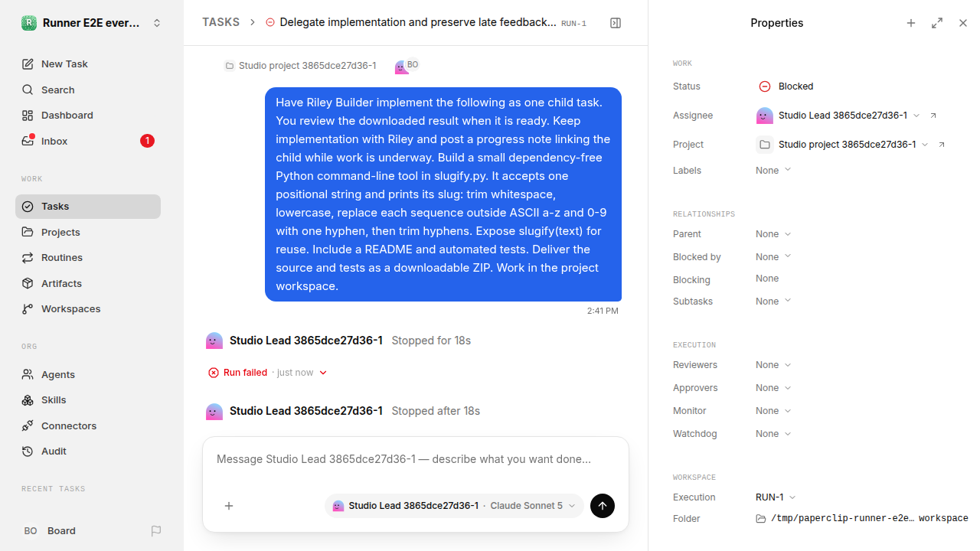Select Tasks in the Work section
The width and height of the screenshot is (980, 551).
[x=88, y=207]
